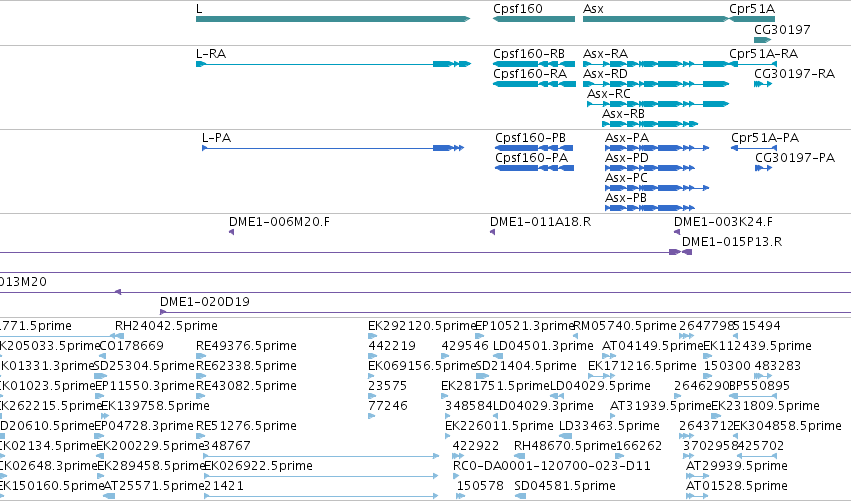851x501 pixels.
Task: Select the DME1-020D19 BAC label
Action: click(x=205, y=302)
